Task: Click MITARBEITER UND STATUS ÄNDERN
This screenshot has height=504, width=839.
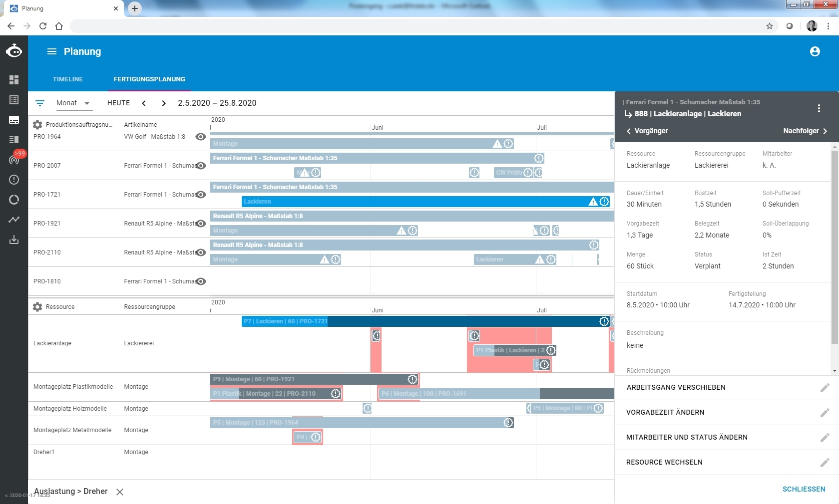Action: pyautogui.click(x=687, y=438)
